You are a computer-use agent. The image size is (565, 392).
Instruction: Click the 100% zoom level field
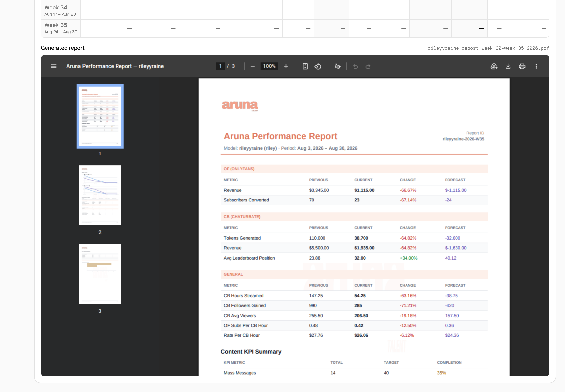tap(269, 66)
